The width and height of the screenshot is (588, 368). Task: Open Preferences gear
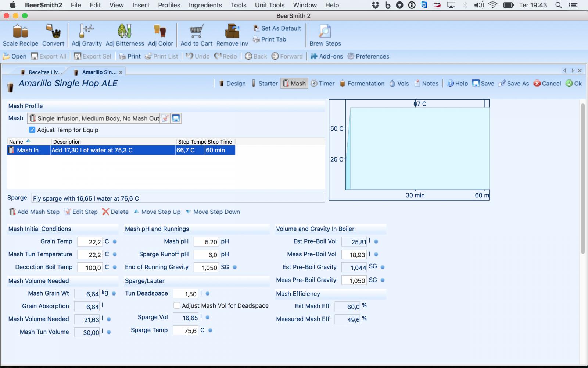[x=368, y=56]
